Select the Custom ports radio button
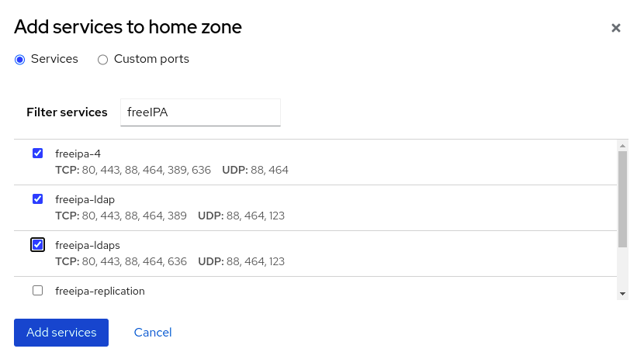The height and width of the screenshot is (359, 644). tap(103, 59)
